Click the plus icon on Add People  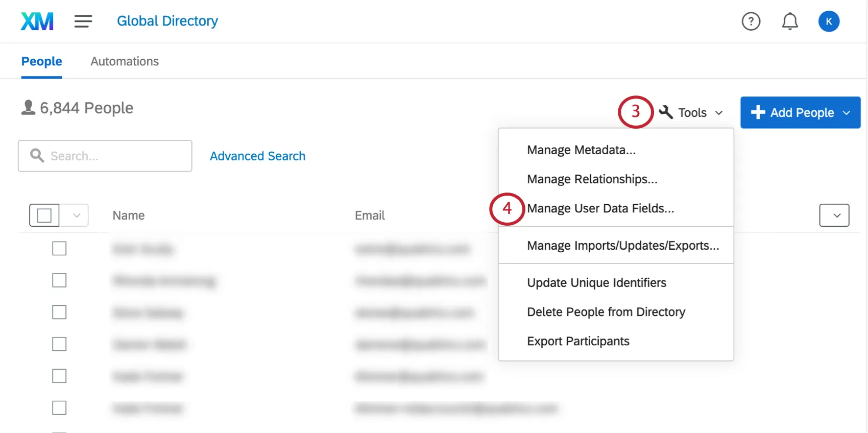pos(758,112)
